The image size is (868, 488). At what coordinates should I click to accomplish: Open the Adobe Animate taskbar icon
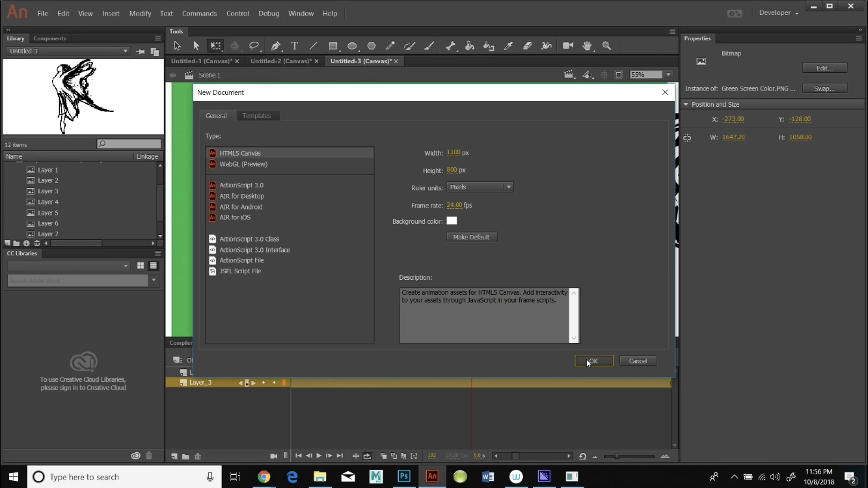[x=432, y=476]
